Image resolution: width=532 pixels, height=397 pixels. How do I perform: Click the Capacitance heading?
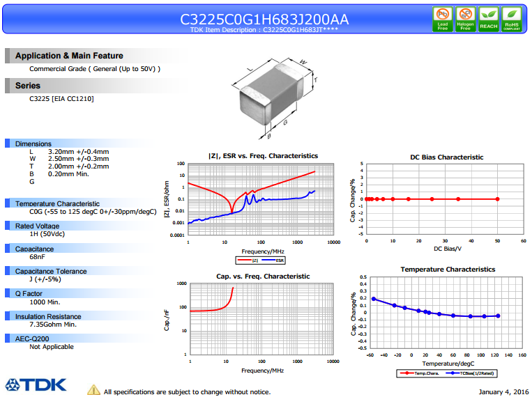point(34,249)
